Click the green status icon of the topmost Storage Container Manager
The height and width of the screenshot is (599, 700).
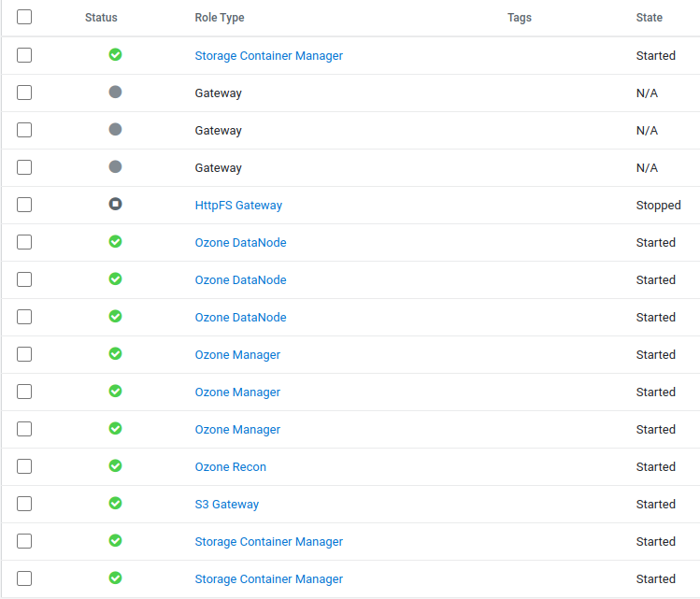115,54
